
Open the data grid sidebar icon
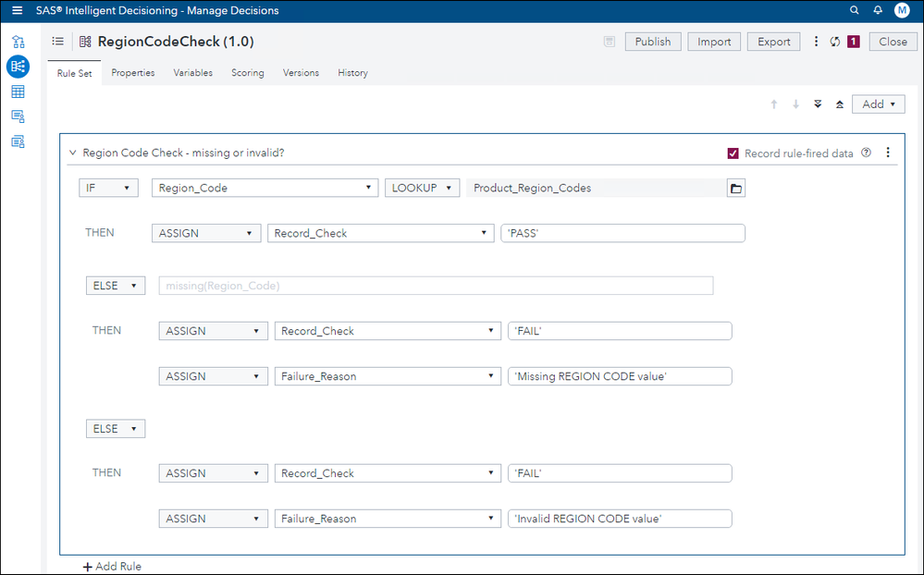18,92
